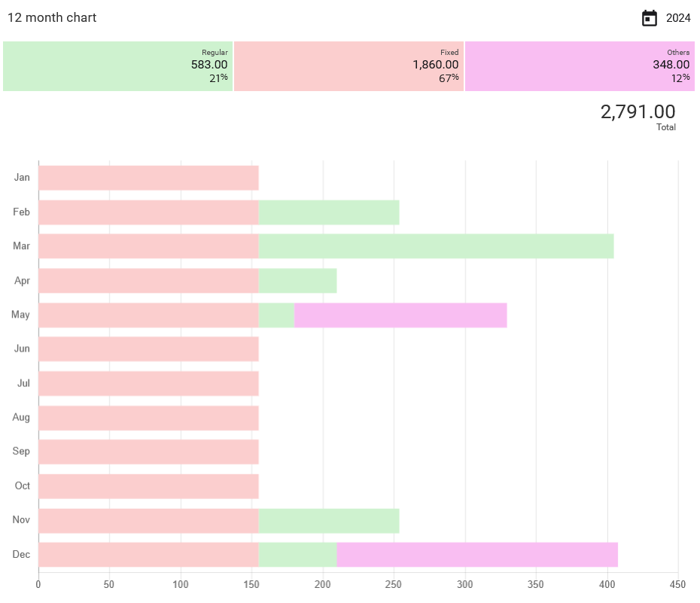Click the green segment of November's bar

click(x=327, y=519)
